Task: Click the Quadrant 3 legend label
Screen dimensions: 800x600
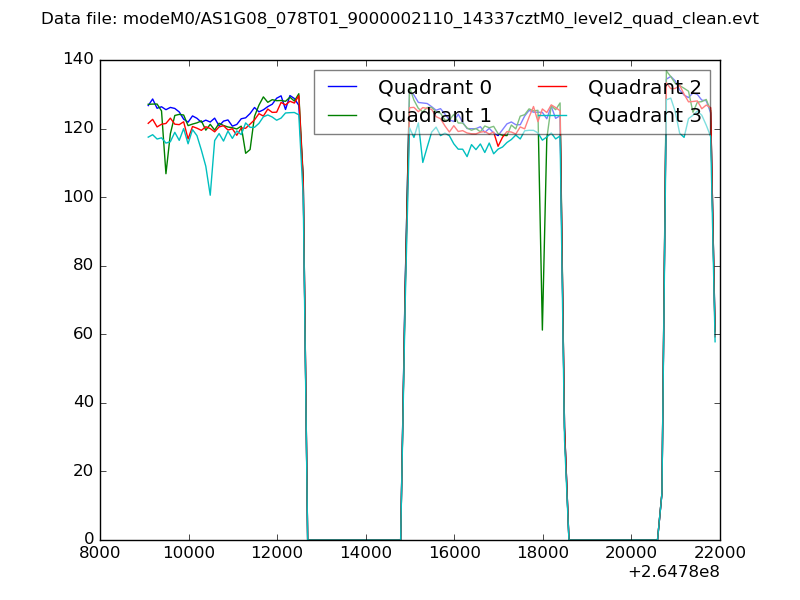Action: tap(644, 115)
